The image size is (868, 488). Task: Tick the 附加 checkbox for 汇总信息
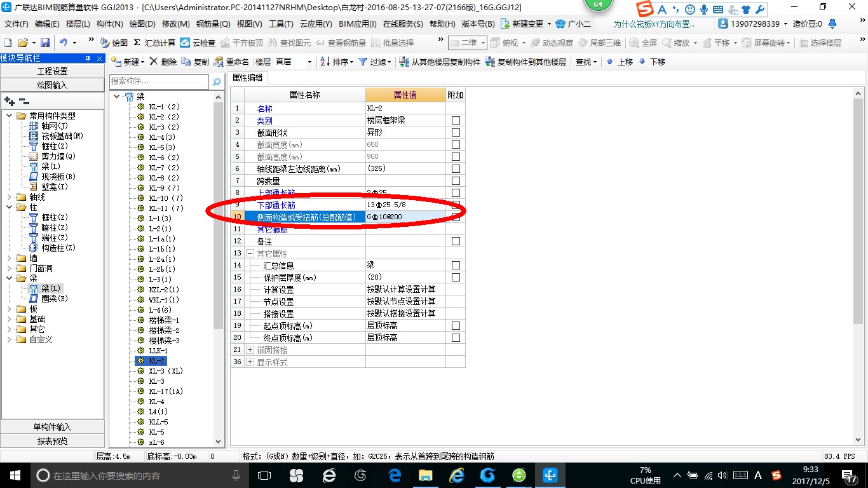coord(456,266)
